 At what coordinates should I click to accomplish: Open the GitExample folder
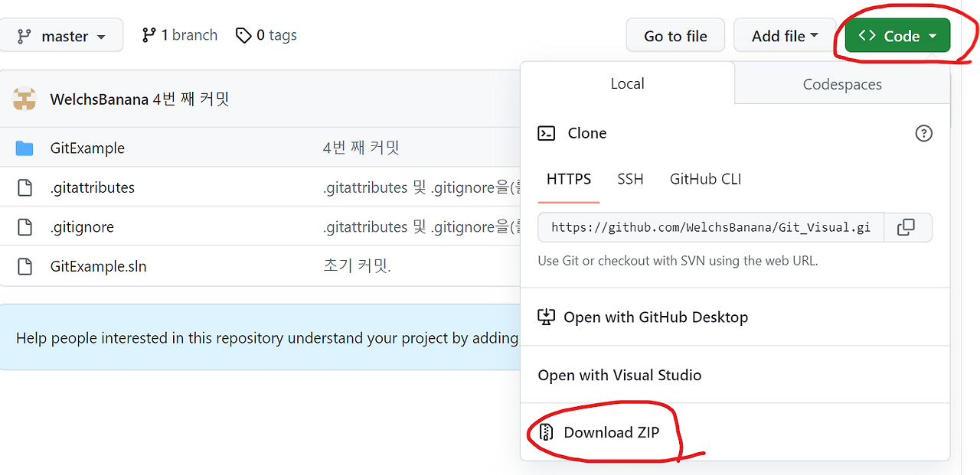click(x=87, y=148)
